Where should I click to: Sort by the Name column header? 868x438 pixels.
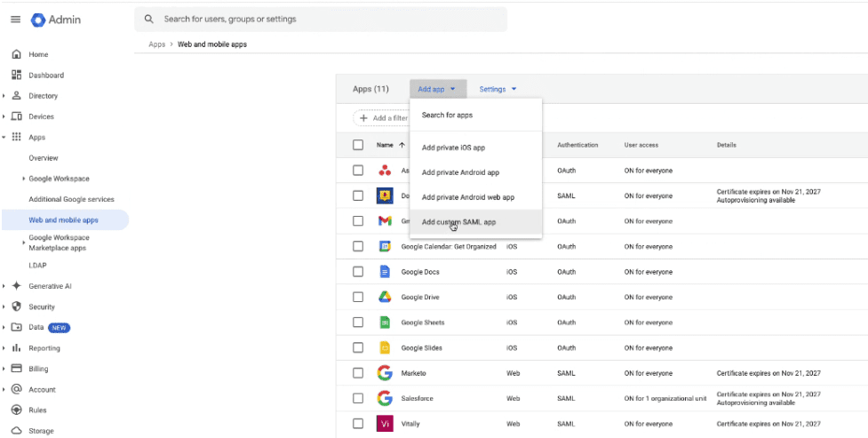(x=390, y=145)
